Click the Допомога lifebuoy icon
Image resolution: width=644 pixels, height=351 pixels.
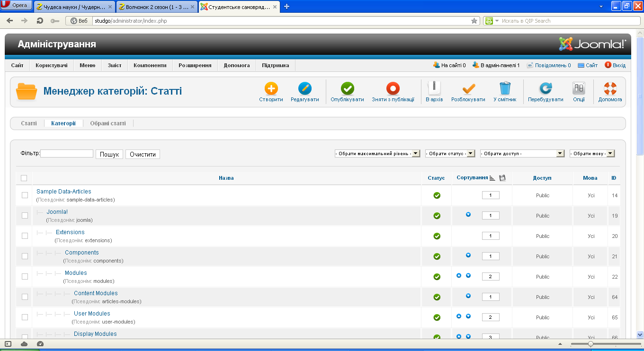610,88
